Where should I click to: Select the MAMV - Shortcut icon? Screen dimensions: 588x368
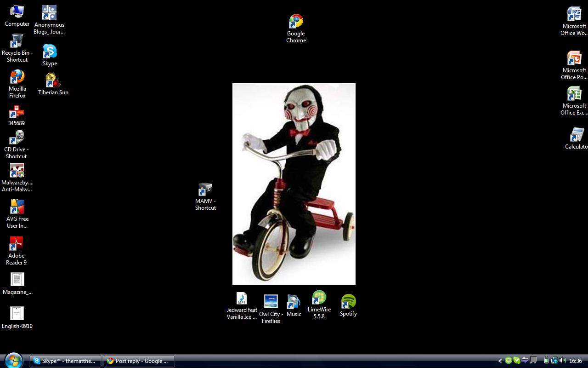(205, 197)
